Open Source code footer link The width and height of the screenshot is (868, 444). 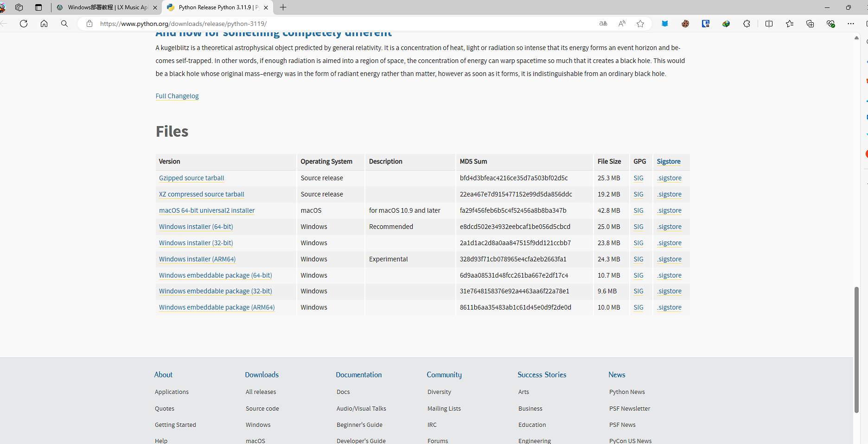click(x=262, y=408)
